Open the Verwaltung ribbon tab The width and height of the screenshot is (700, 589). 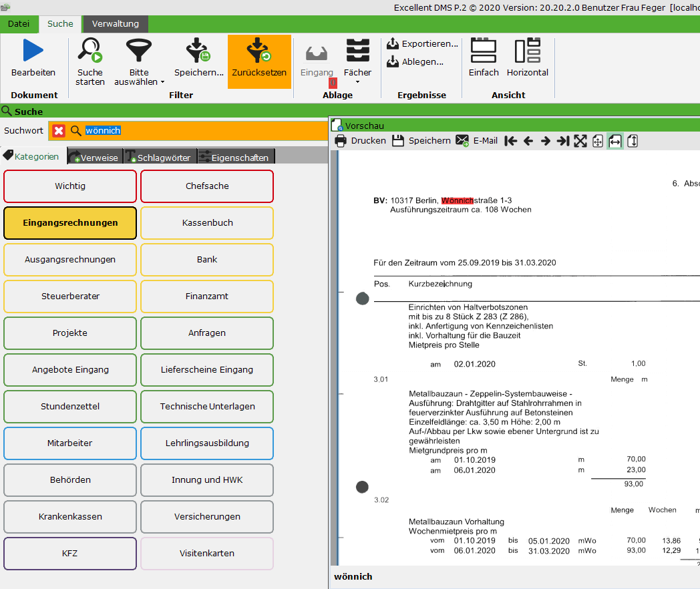[115, 23]
